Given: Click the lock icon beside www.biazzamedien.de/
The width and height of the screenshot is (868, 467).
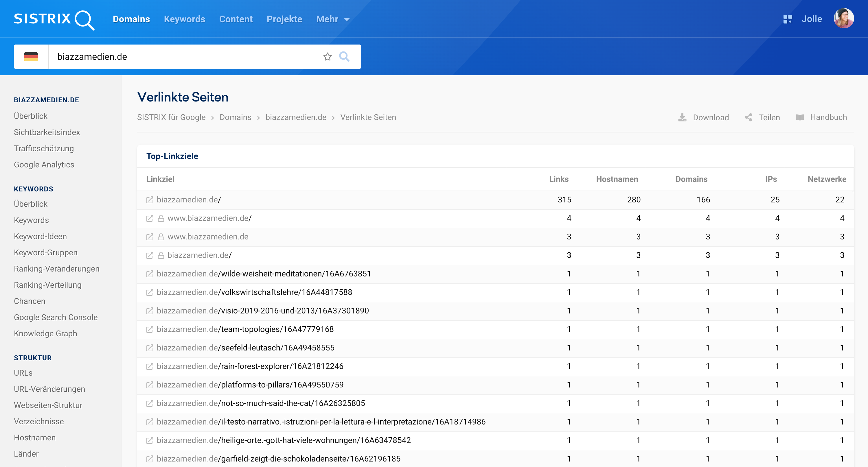Looking at the screenshot, I should pyautogui.click(x=161, y=218).
